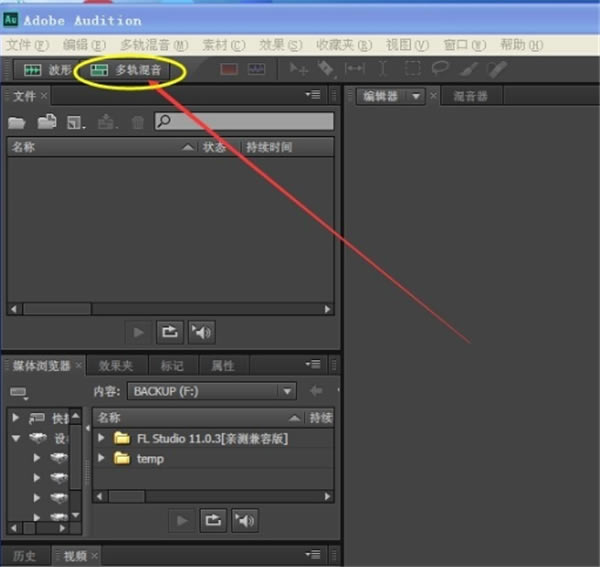Toggle the spectral frequency display icon
This screenshot has height=567, width=600.
[229, 69]
